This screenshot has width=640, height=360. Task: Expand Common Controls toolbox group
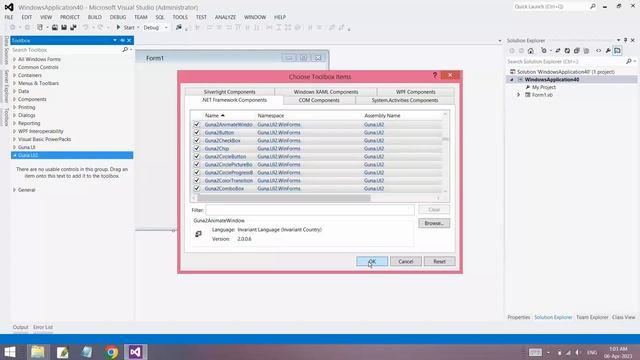tap(15, 67)
